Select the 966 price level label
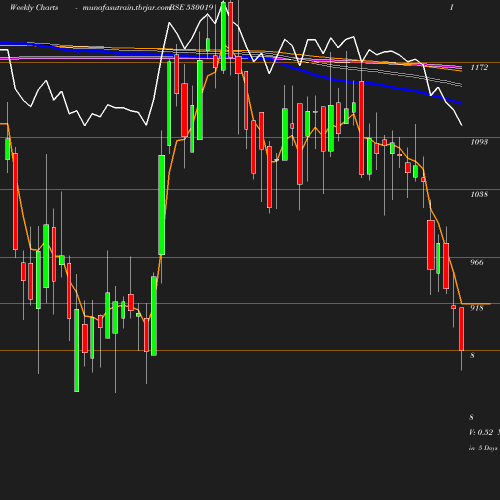The height and width of the screenshot is (500, 500). coord(477,262)
